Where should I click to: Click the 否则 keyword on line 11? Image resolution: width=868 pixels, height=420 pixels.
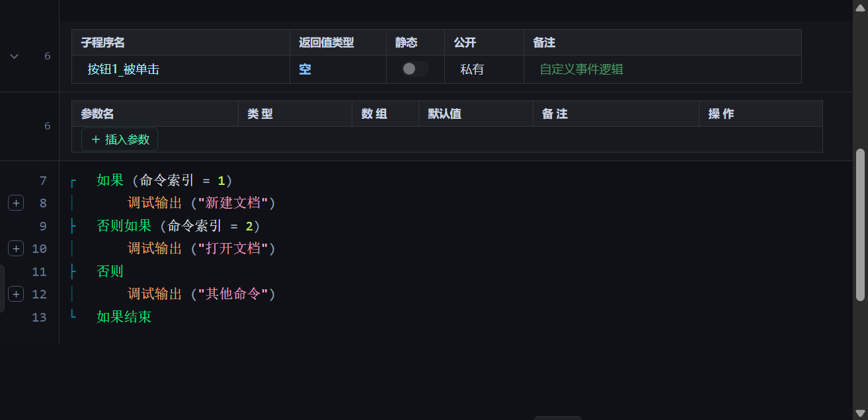[x=110, y=271]
